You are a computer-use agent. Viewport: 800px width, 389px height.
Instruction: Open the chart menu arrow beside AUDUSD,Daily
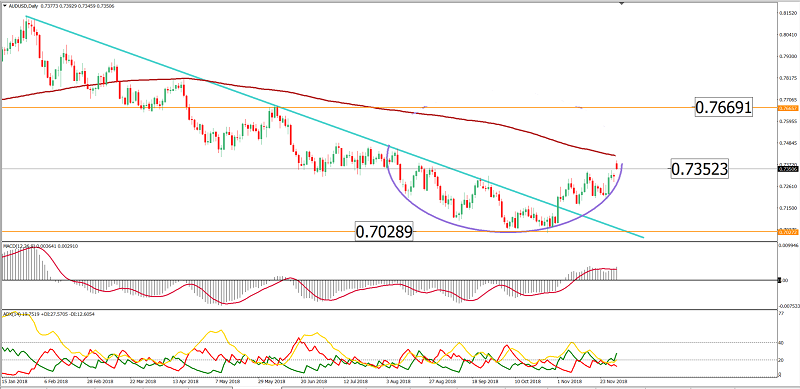4,5
